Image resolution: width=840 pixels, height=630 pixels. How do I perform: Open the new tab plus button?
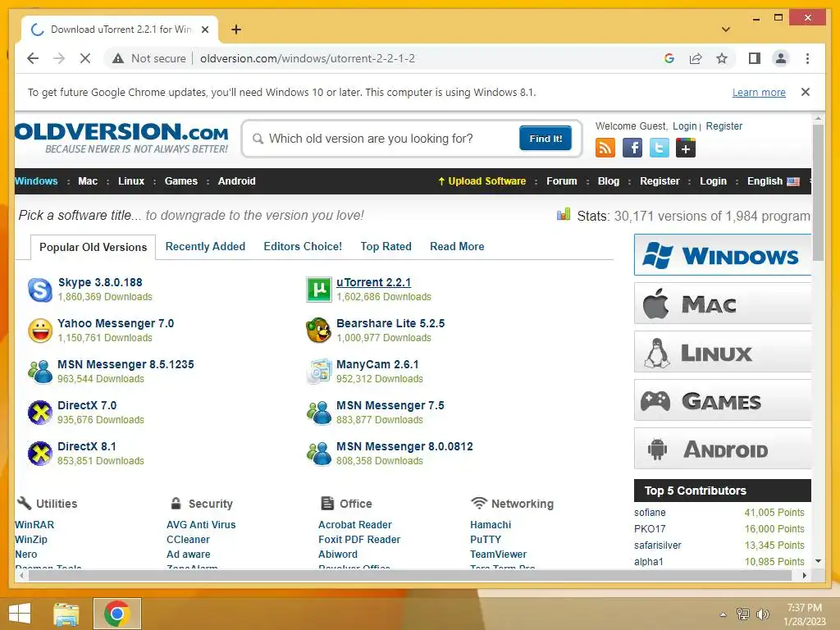click(236, 30)
